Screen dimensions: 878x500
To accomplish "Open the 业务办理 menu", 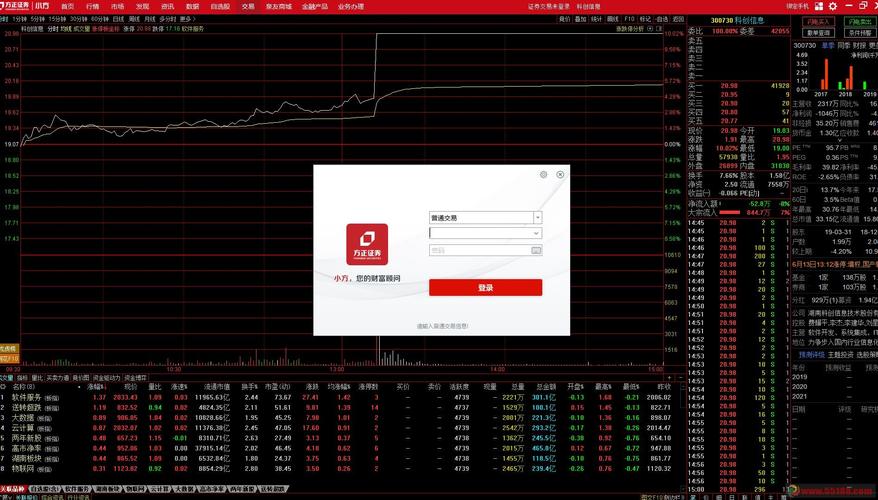I will 351,6.
